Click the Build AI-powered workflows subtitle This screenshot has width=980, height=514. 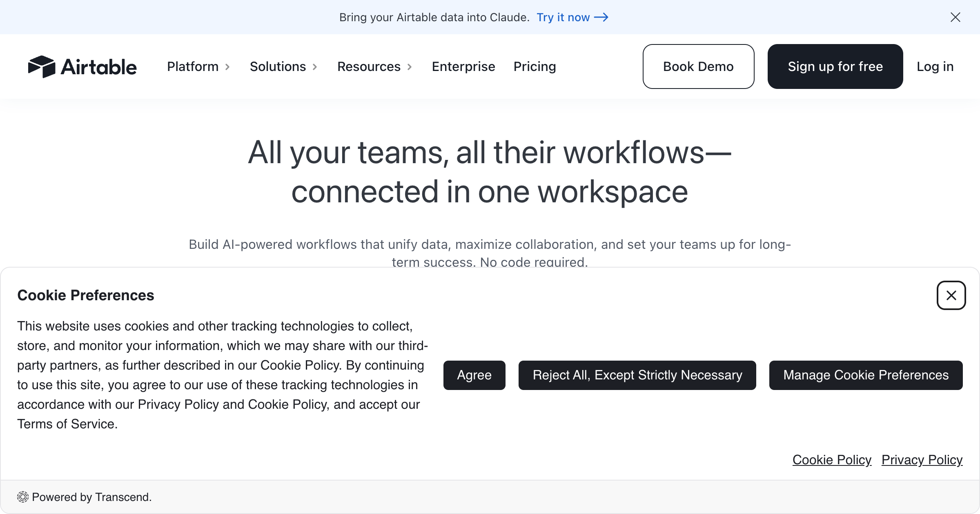(x=490, y=253)
